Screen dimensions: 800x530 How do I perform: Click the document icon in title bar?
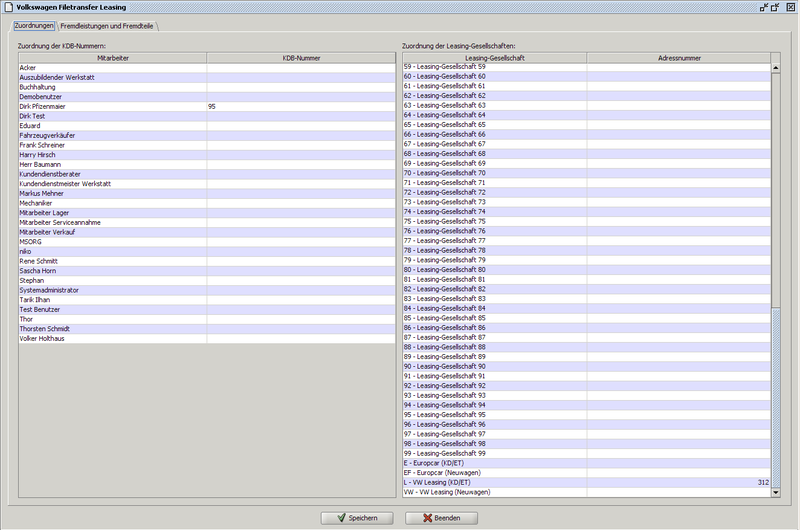8,7
